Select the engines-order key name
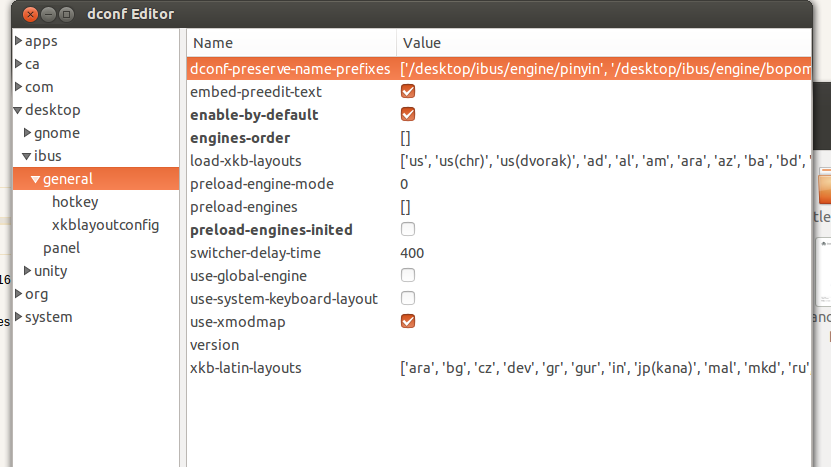831x467 pixels. 240,138
